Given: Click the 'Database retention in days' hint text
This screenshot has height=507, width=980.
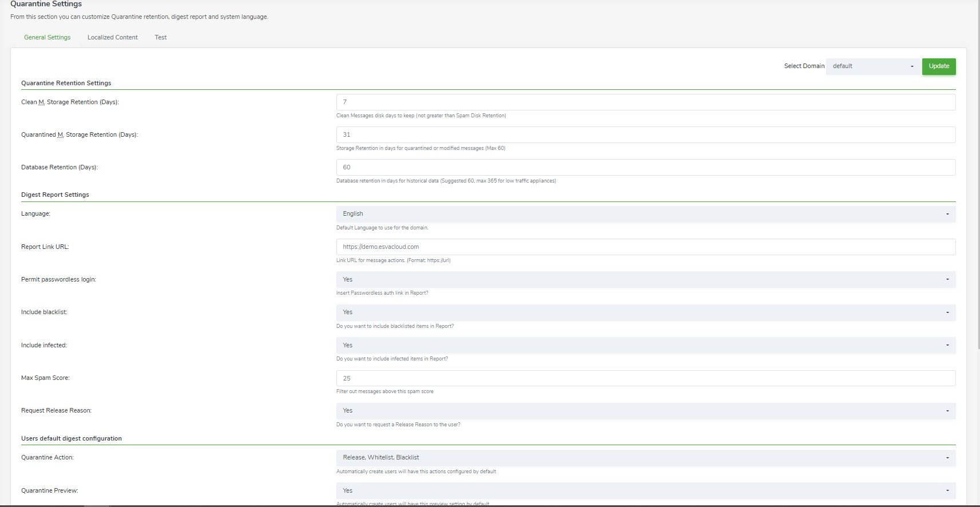Looking at the screenshot, I should click(x=446, y=181).
